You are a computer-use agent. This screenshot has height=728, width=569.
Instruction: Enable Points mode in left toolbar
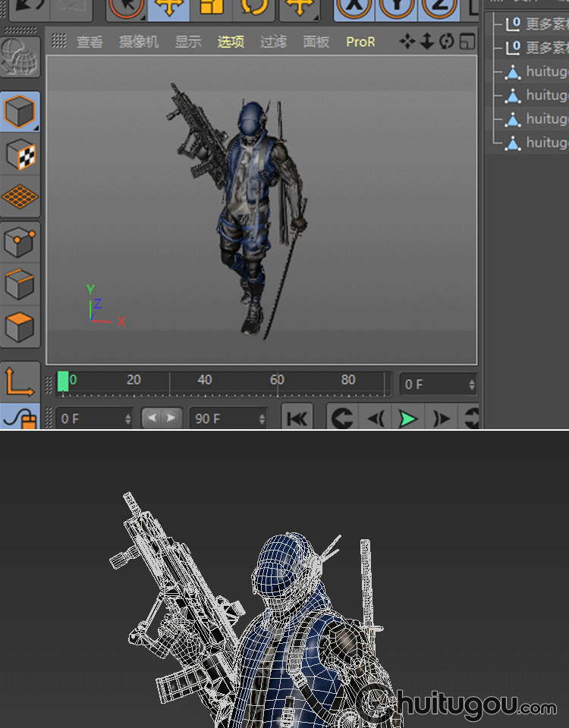(20, 243)
